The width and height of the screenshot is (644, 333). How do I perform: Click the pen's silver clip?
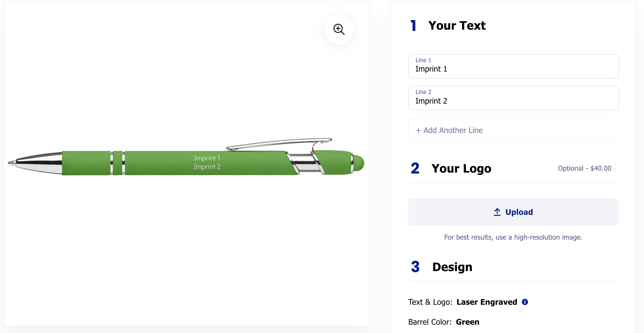point(280,143)
